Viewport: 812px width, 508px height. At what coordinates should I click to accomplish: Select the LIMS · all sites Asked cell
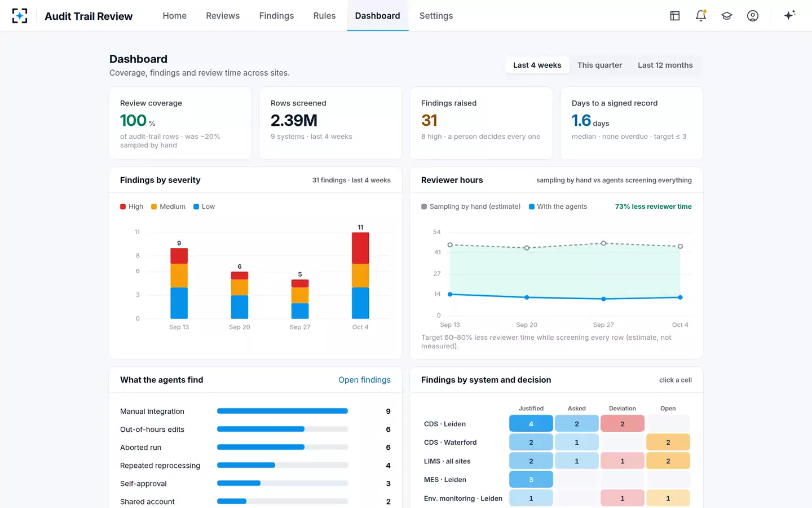577,461
